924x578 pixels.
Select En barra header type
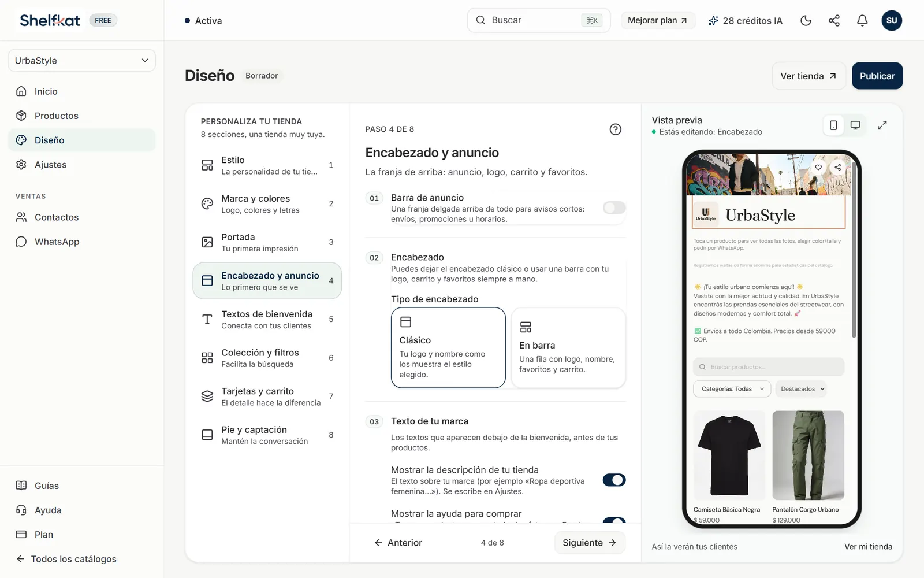coord(568,347)
